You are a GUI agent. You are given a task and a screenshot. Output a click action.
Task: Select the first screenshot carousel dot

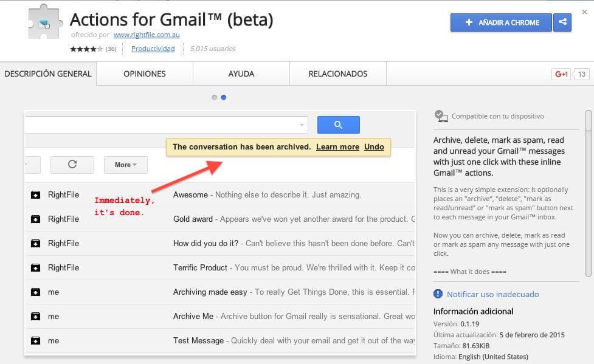[x=215, y=97]
